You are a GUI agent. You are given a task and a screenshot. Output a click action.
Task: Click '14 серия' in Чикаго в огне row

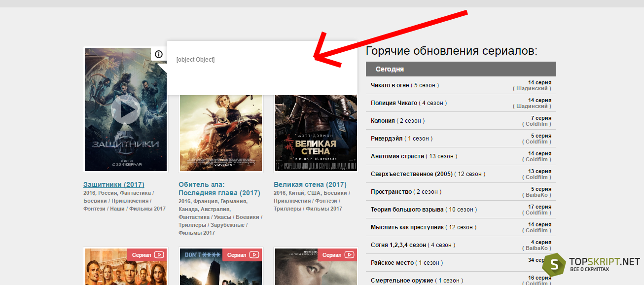(539, 82)
